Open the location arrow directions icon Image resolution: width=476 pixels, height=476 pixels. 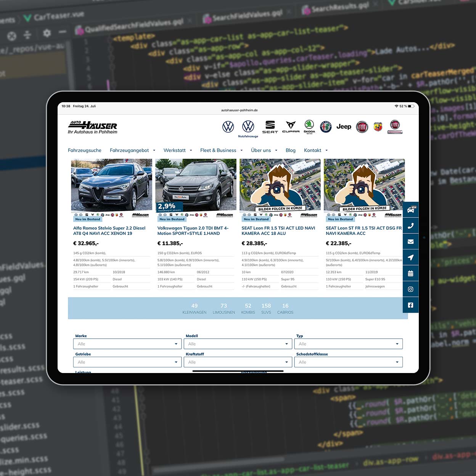411,257
